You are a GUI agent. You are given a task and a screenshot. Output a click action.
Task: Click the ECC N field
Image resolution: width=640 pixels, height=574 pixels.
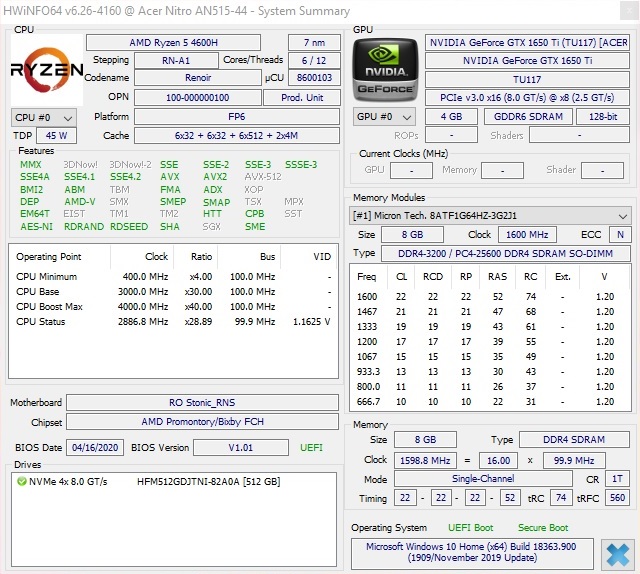(x=620, y=235)
